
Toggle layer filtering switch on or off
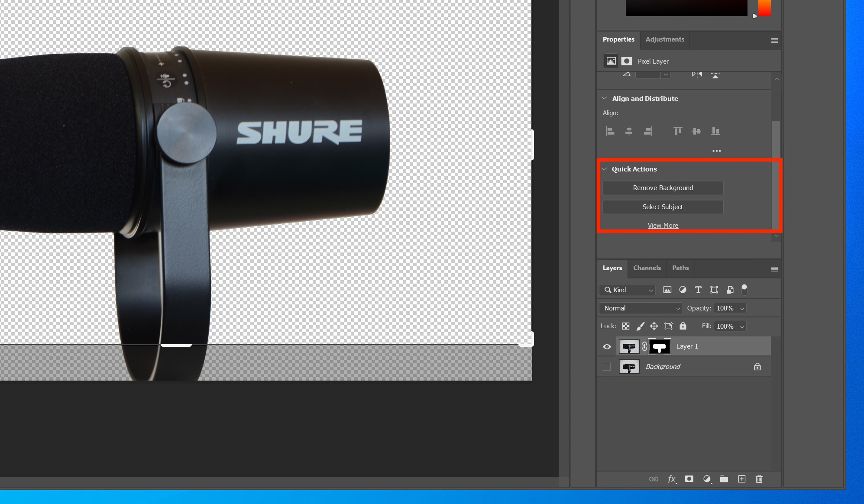[744, 289]
